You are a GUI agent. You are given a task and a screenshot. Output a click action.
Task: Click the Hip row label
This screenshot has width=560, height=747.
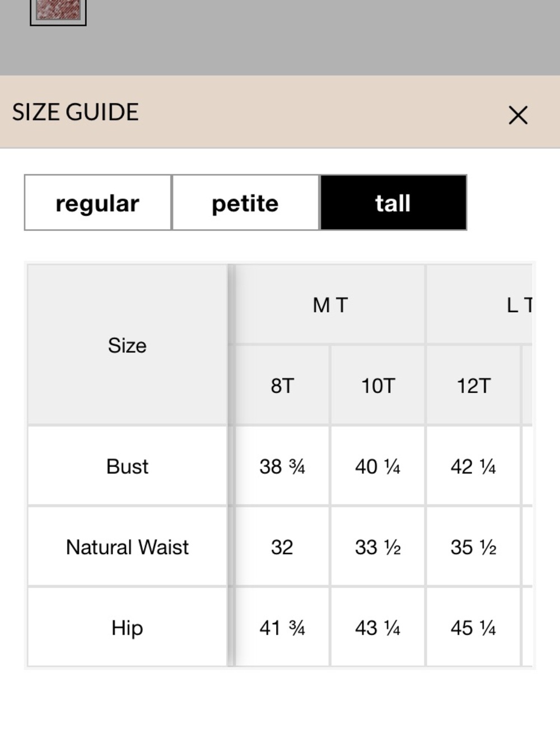pyautogui.click(x=128, y=627)
